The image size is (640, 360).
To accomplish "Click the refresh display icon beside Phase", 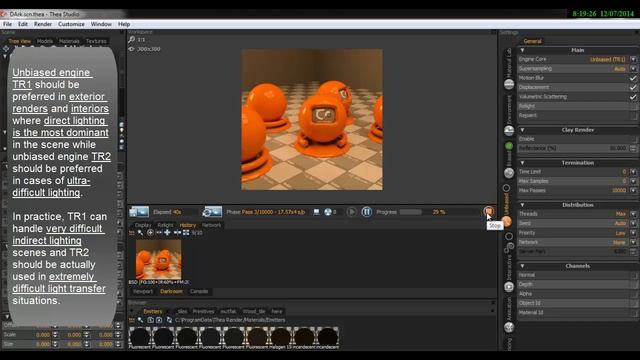I will pos(212,212).
